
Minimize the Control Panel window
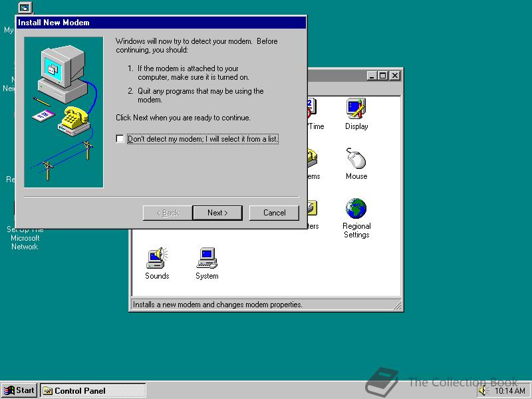pos(372,76)
